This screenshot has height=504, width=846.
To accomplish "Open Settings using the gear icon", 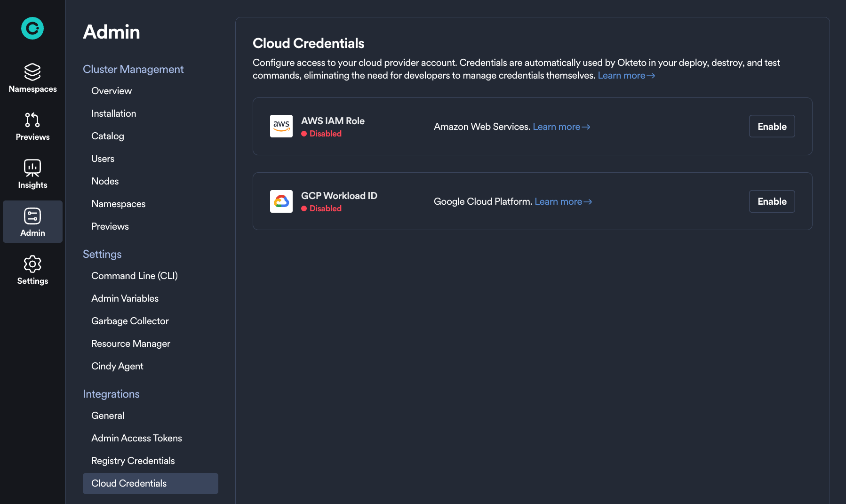I will tap(32, 270).
